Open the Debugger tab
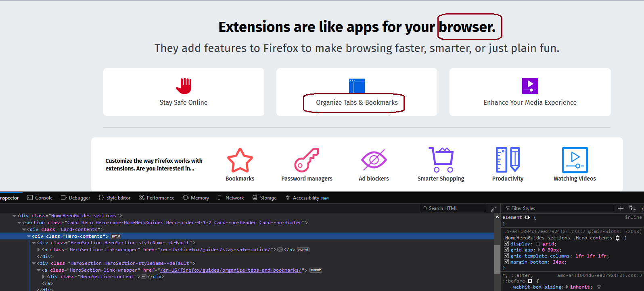Image resolution: width=644 pixels, height=291 pixels. coord(75,198)
